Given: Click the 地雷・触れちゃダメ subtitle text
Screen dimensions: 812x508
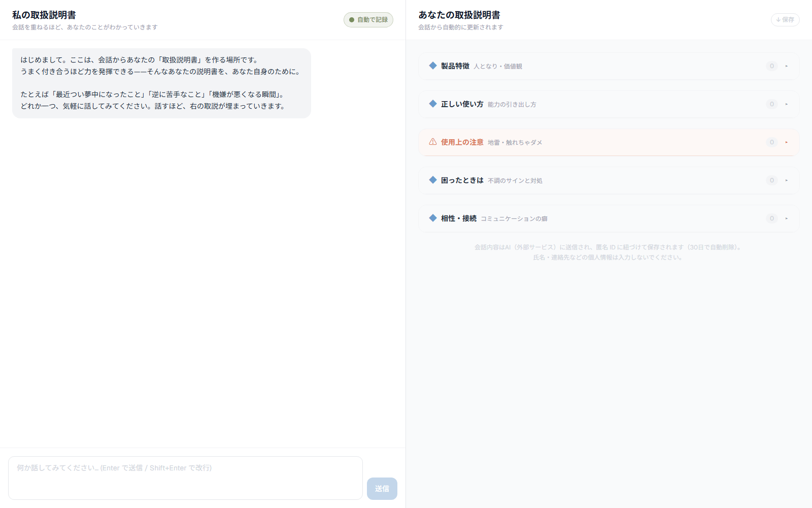Looking at the screenshot, I should pos(515,143).
